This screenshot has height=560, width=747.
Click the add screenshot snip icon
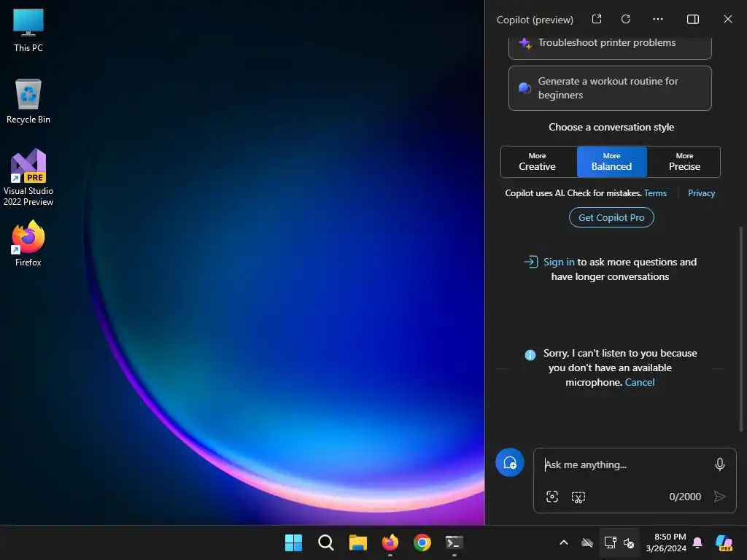pyautogui.click(x=578, y=497)
